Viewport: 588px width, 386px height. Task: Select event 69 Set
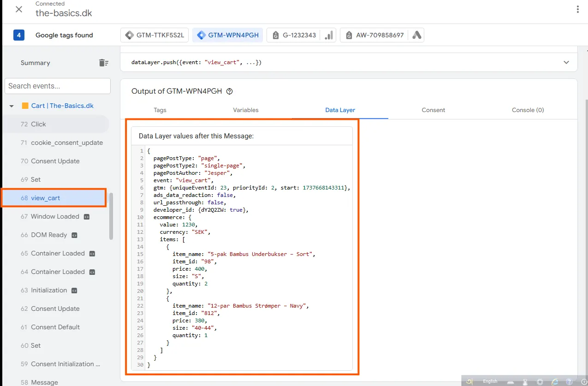(x=56, y=179)
